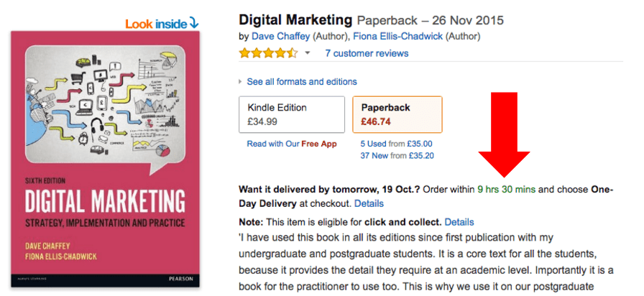644x296 pixels.
Task: Click Details after One-Day Delivery at checkout
Action: [x=369, y=204]
